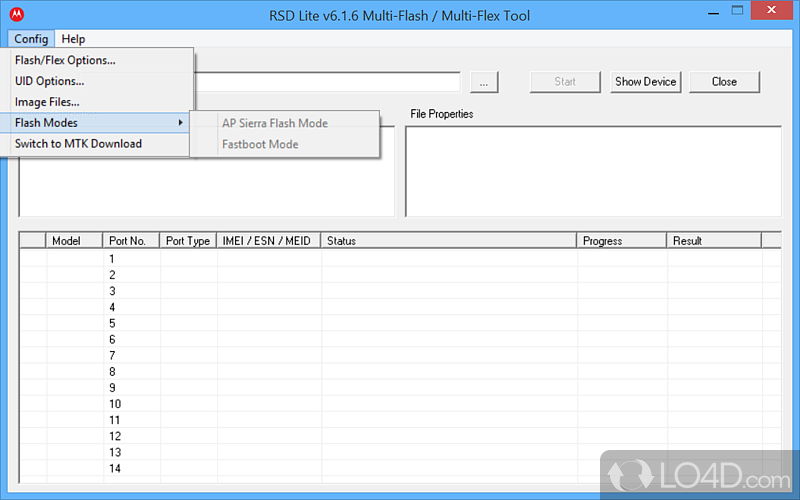The image size is (800, 500).
Task: Choose Flash/Flex Options... from Config menu
Action: [97, 60]
